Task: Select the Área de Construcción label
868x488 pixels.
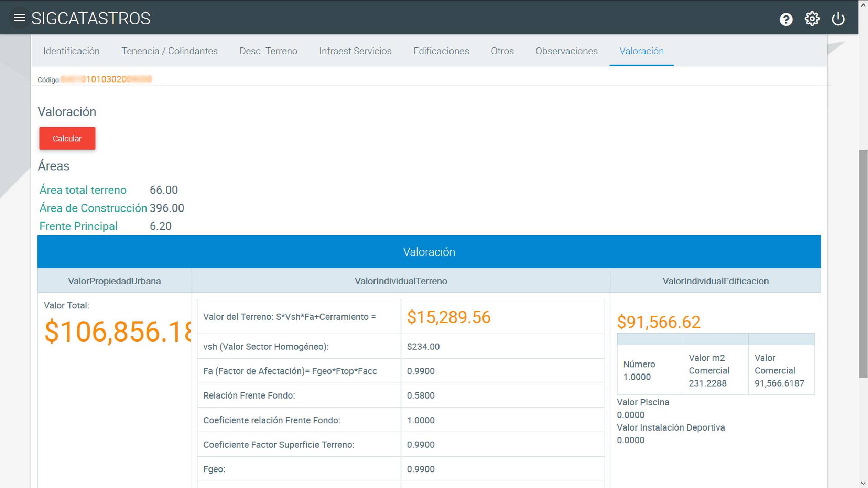Action: point(93,208)
